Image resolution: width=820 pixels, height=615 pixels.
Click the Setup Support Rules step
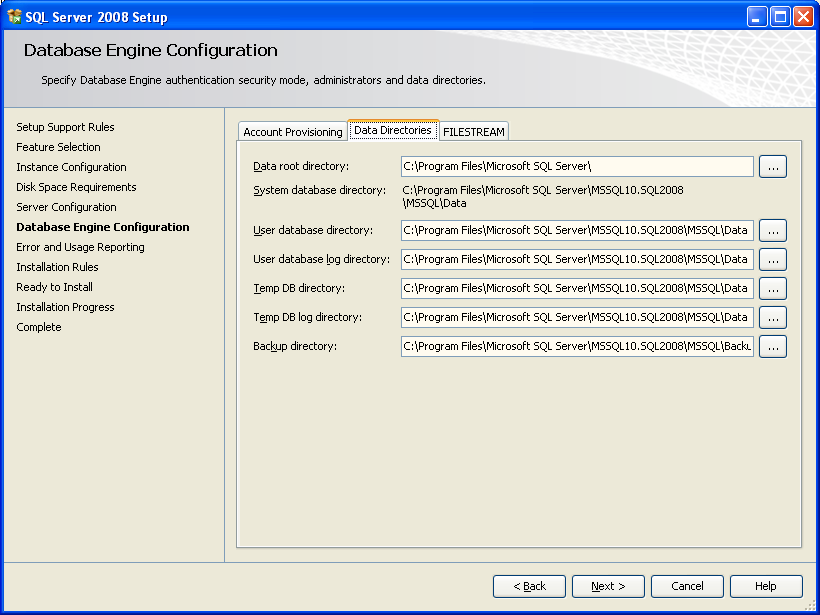(65, 127)
